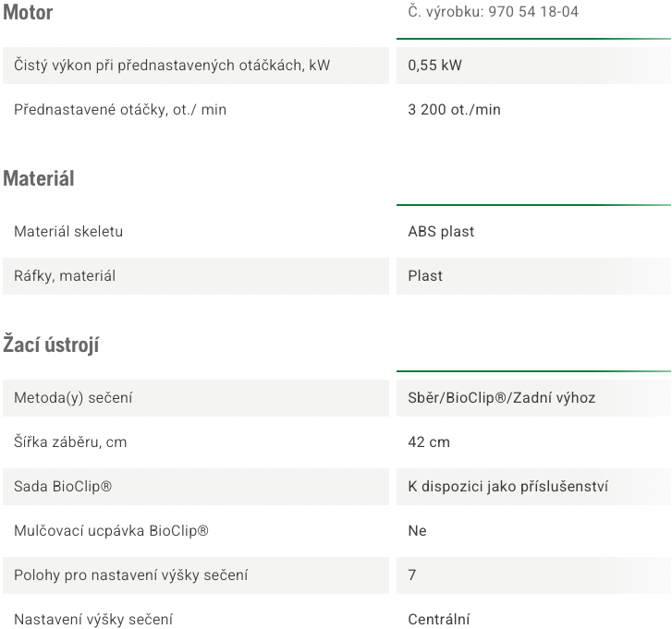Image resolution: width=672 pixels, height=629 pixels.
Task: Select K dispozici jako příslušenství text
Action: point(507,487)
